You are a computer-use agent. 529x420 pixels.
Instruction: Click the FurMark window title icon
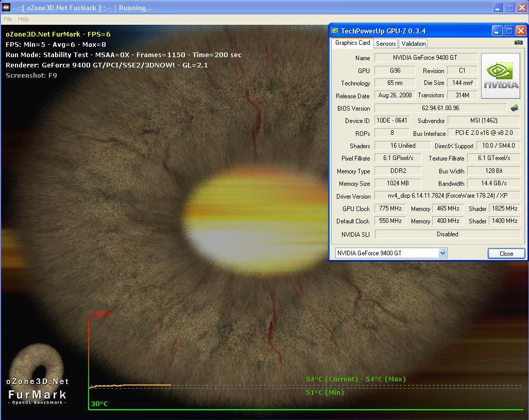(6, 7)
